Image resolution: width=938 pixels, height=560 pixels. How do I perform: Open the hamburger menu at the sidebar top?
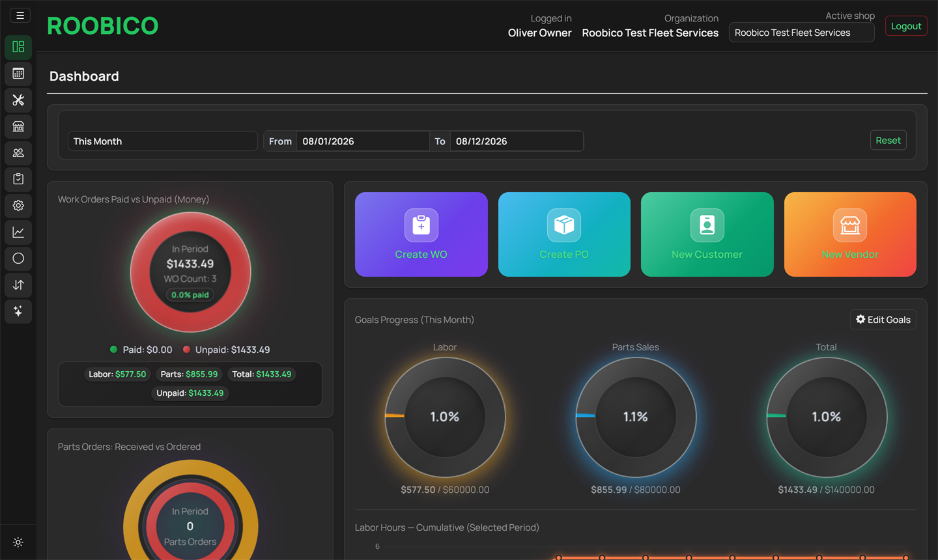pos(20,16)
